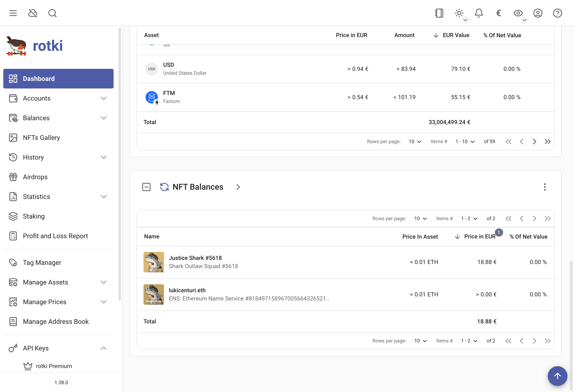Open Profit and Loss Report
The image size is (574, 392).
[x=58, y=236]
